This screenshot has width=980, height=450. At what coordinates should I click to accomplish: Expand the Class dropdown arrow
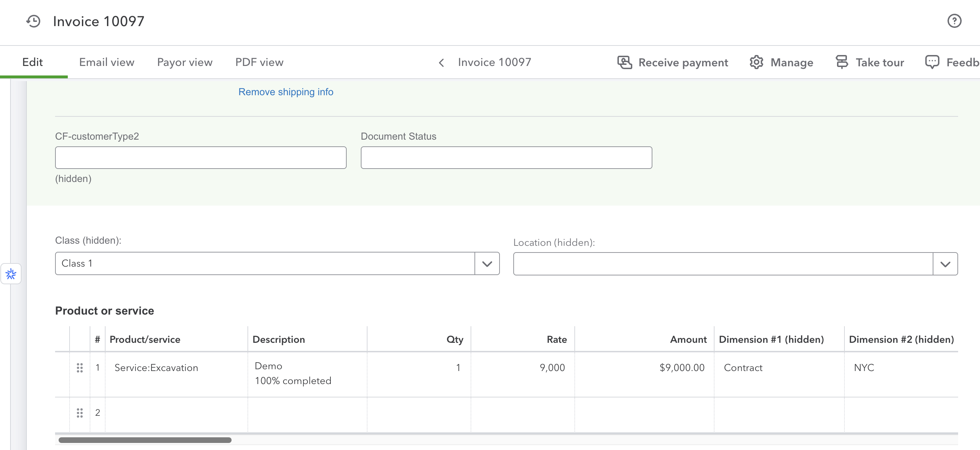point(487,263)
